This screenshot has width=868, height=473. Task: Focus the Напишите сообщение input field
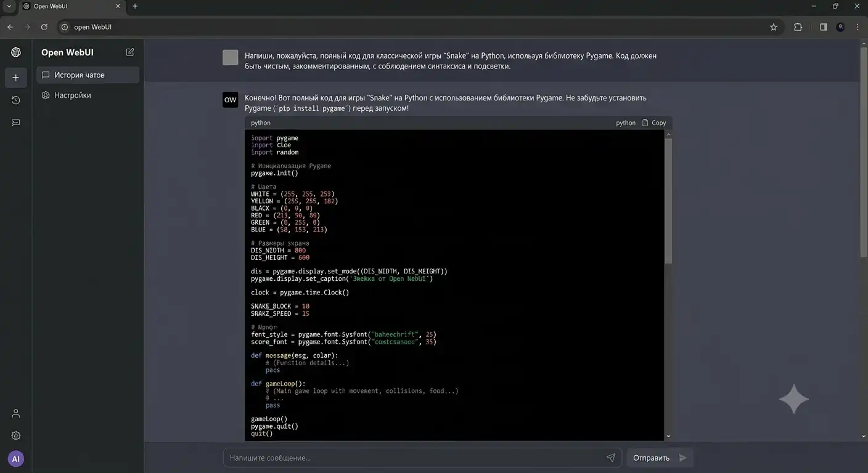(423, 458)
